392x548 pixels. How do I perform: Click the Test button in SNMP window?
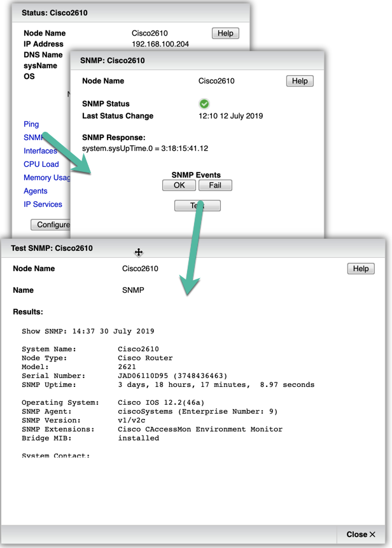click(197, 206)
